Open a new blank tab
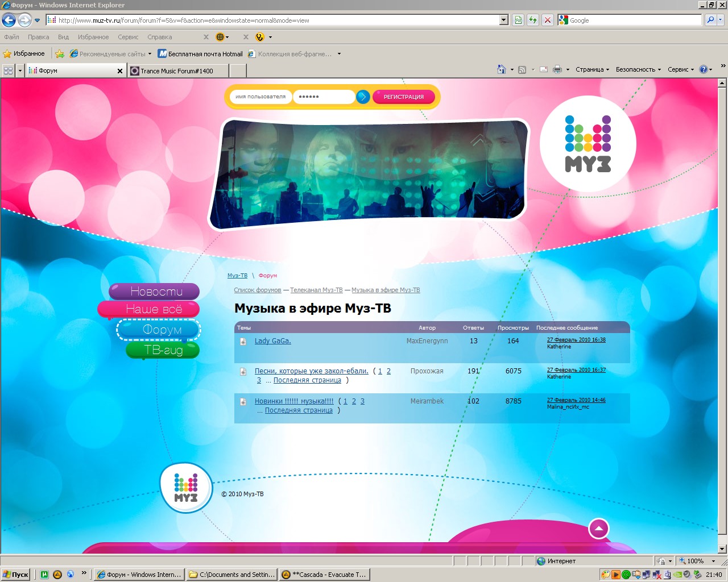728x582 pixels. [x=238, y=70]
